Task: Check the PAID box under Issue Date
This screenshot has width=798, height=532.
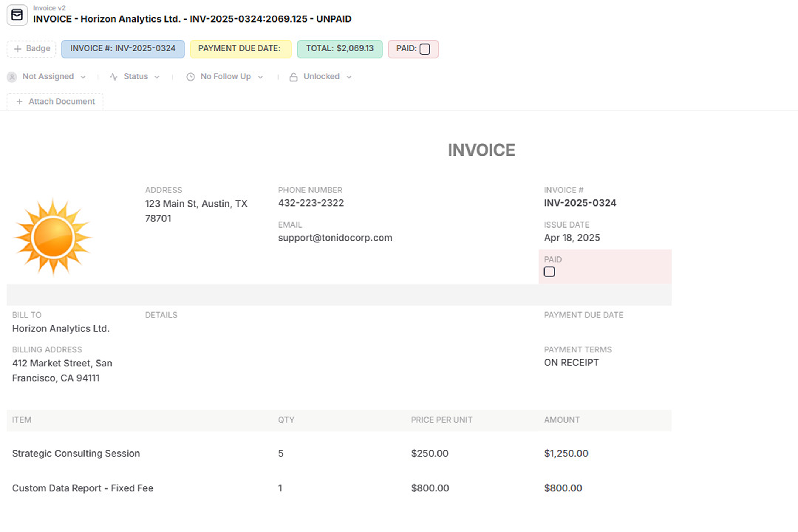Action: point(549,272)
